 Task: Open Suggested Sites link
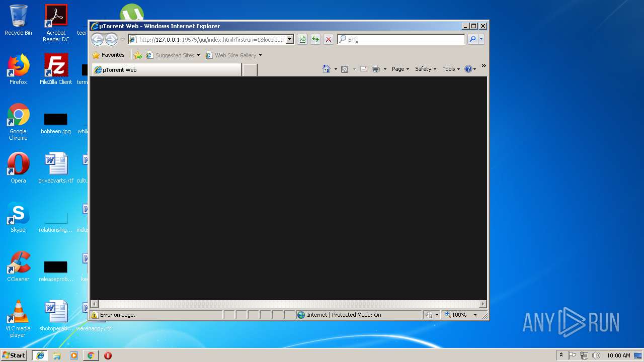coord(173,55)
